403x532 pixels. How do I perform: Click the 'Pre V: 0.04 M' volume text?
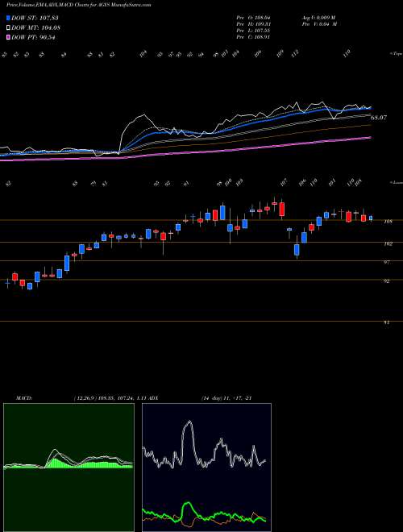318,24
